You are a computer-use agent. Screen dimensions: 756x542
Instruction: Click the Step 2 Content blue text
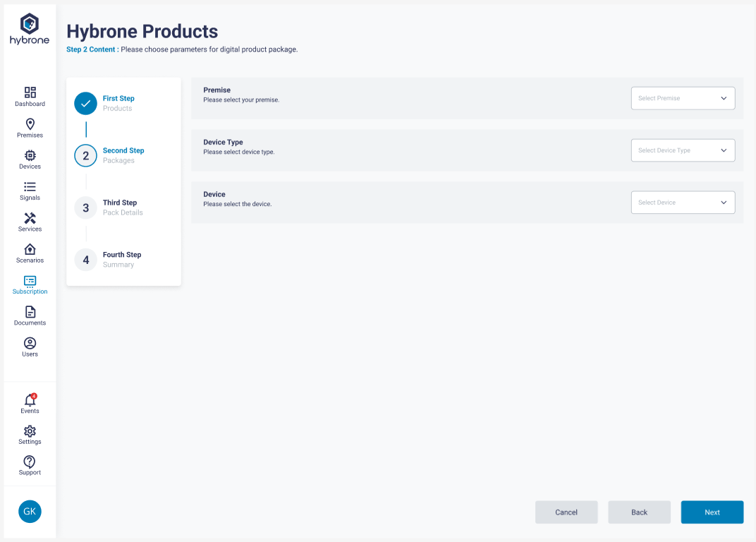pyautogui.click(x=92, y=49)
